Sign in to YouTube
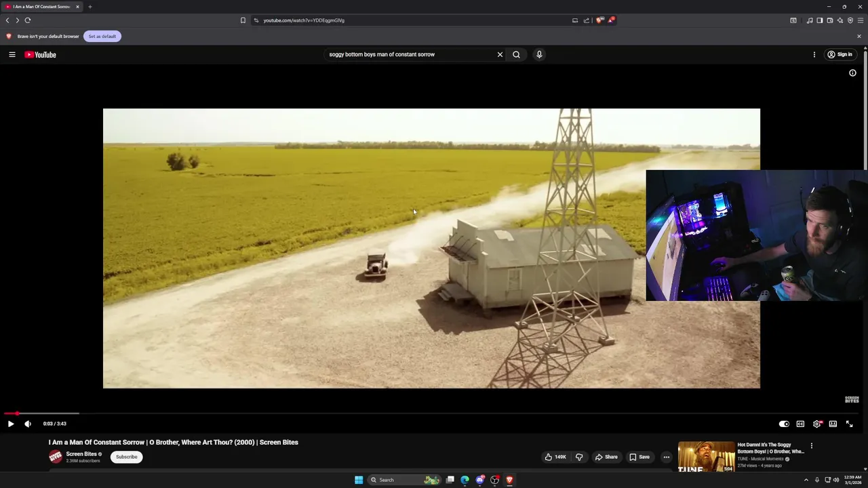The image size is (868, 488). click(x=840, y=54)
